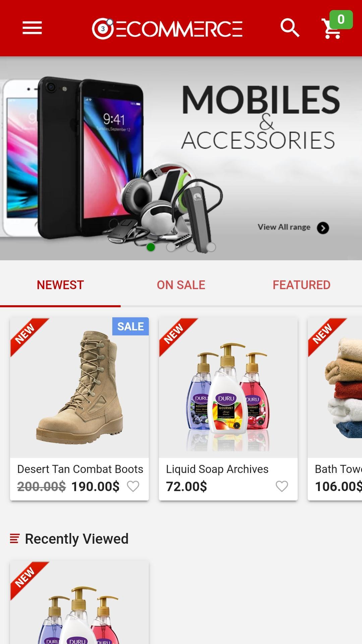This screenshot has width=362, height=644.
Task: Toggle wishlist heart for Liquid Soap Archives
Action: (282, 486)
